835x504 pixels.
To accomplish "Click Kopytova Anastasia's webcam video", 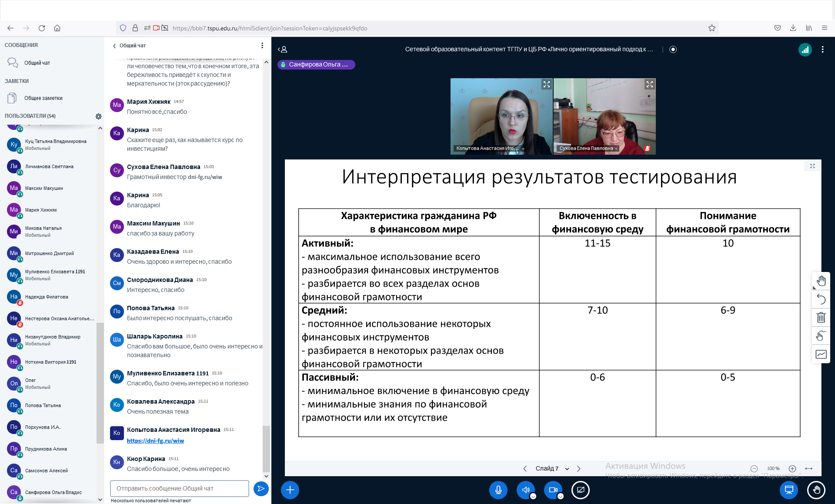I will [x=501, y=116].
